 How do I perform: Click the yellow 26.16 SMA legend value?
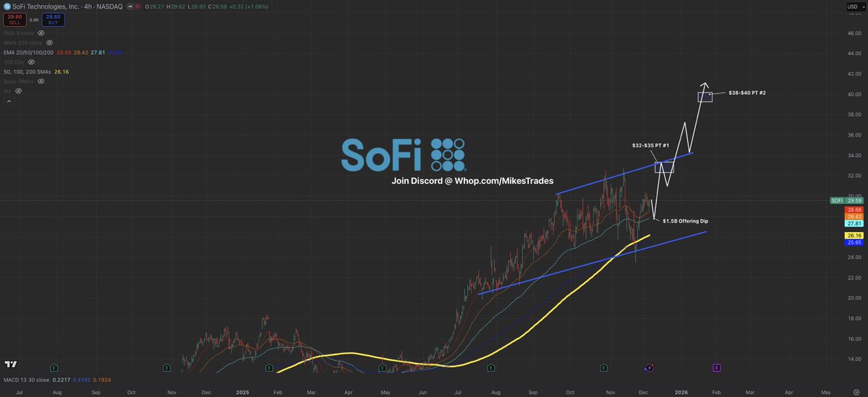click(61, 72)
